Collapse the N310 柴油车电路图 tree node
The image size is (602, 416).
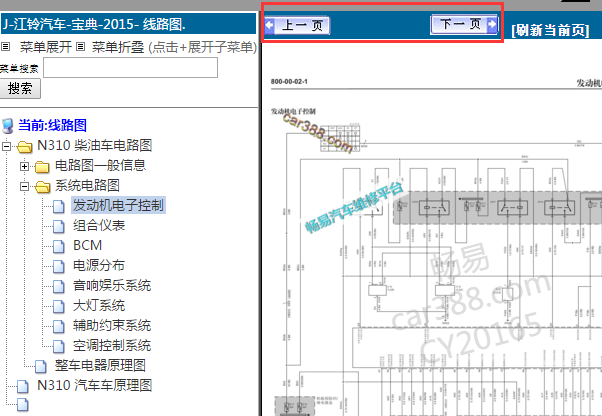pos(6,146)
